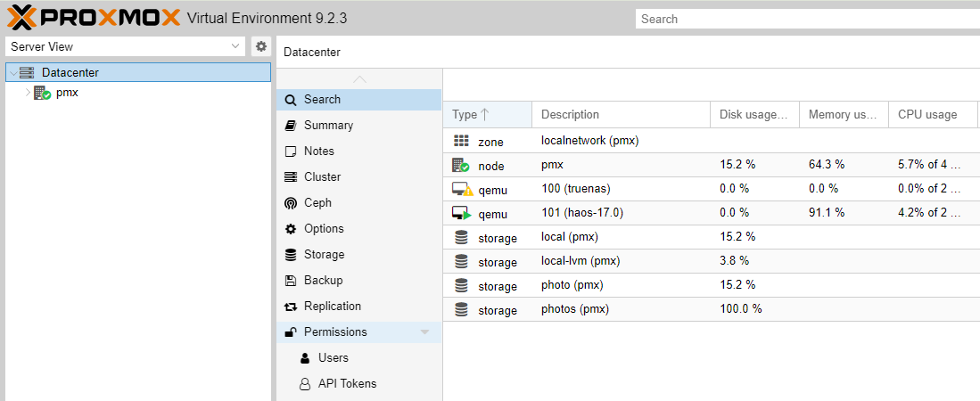
Task: Click the 3.8 % disk usage value
Action: pos(735,261)
